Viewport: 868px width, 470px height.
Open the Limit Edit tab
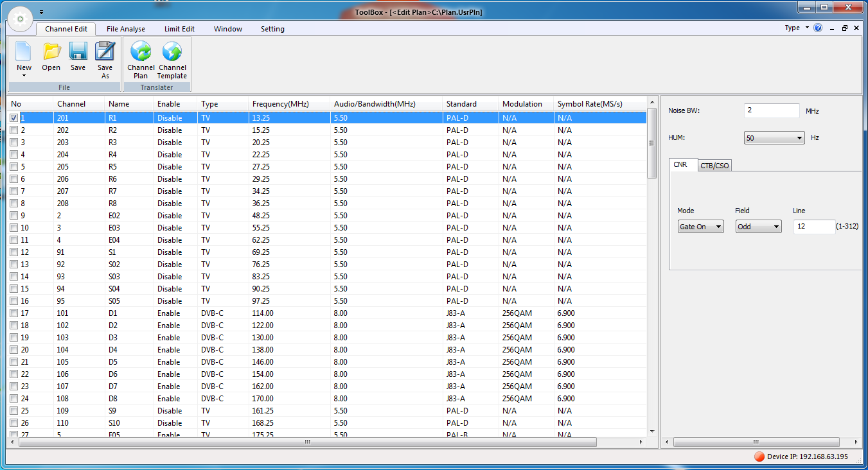179,29
